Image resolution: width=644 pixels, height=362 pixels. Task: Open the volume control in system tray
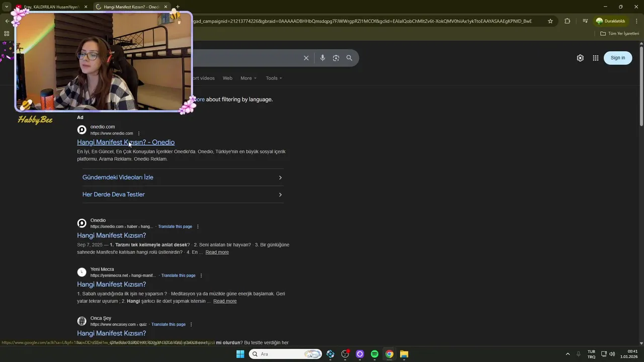click(612, 354)
